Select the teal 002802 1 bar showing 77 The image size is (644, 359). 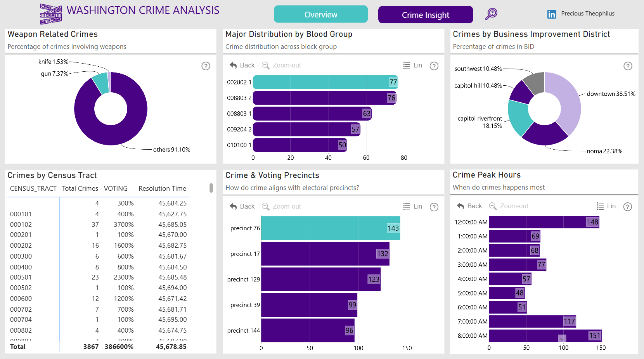click(x=325, y=82)
